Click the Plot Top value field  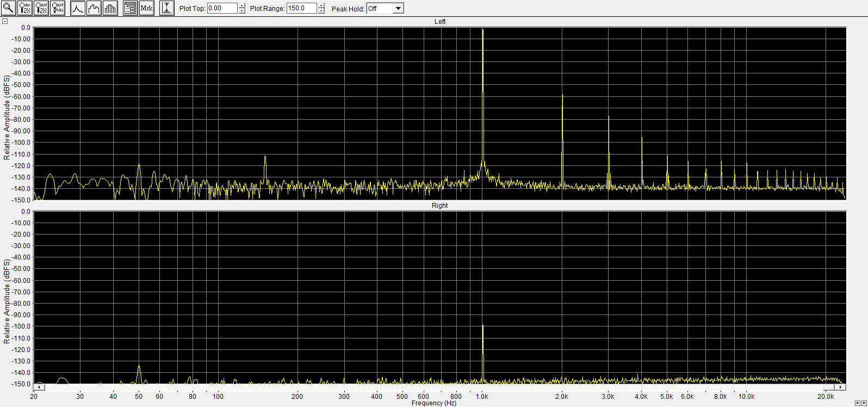click(x=222, y=8)
